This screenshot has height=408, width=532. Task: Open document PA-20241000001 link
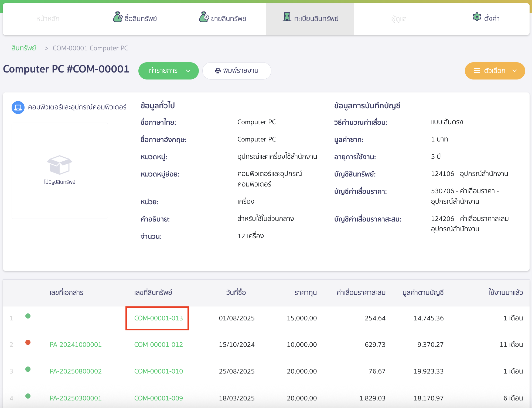tap(76, 345)
